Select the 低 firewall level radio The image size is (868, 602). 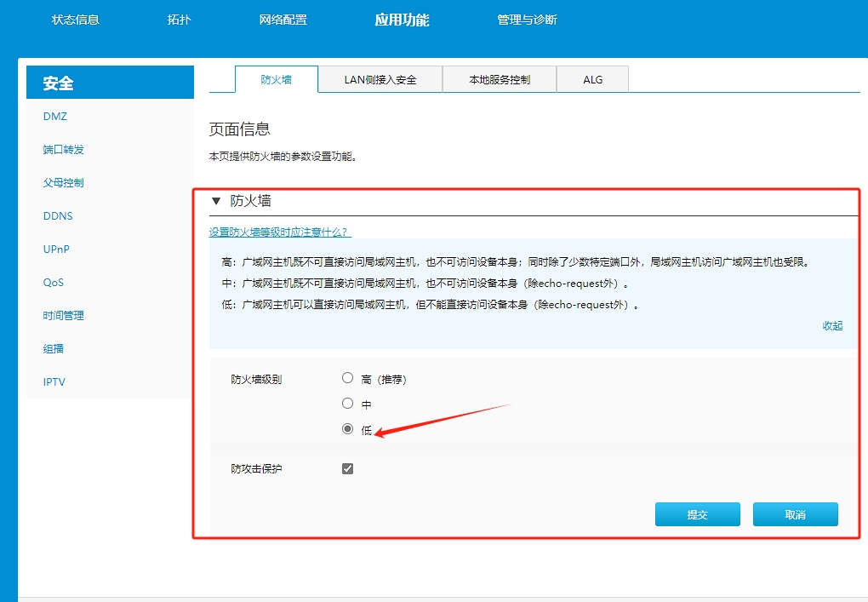(348, 428)
